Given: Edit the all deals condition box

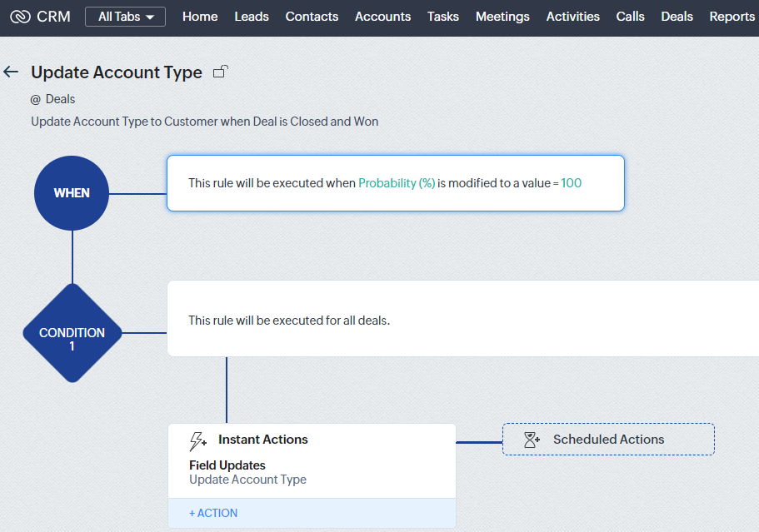Looking at the screenshot, I should [462, 319].
